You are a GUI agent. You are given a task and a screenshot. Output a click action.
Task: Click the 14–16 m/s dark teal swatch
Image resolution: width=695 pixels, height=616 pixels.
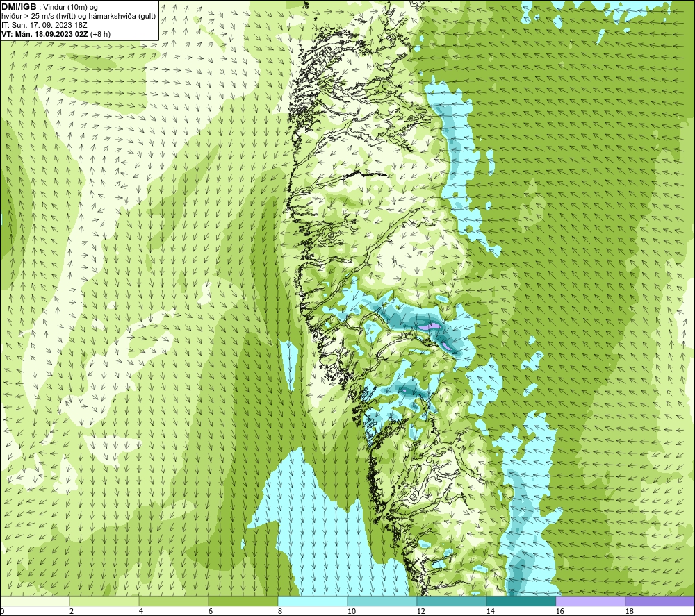521,601
